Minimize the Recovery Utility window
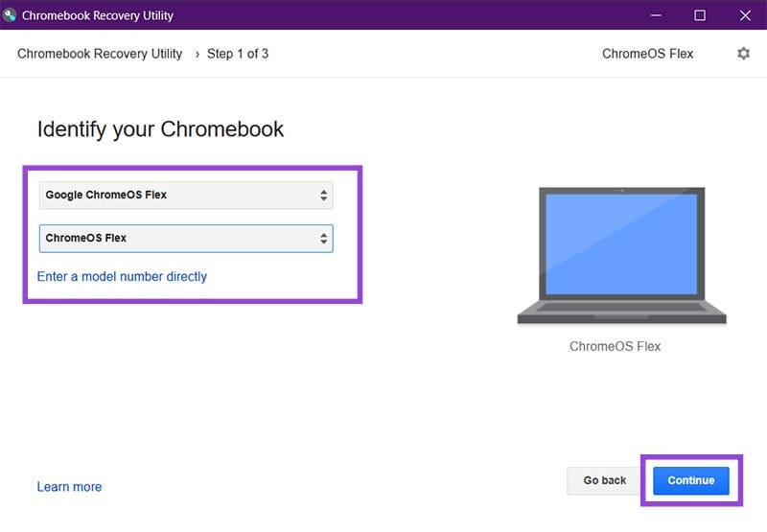The width and height of the screenshot is (767, 532). tap(655, 15)
